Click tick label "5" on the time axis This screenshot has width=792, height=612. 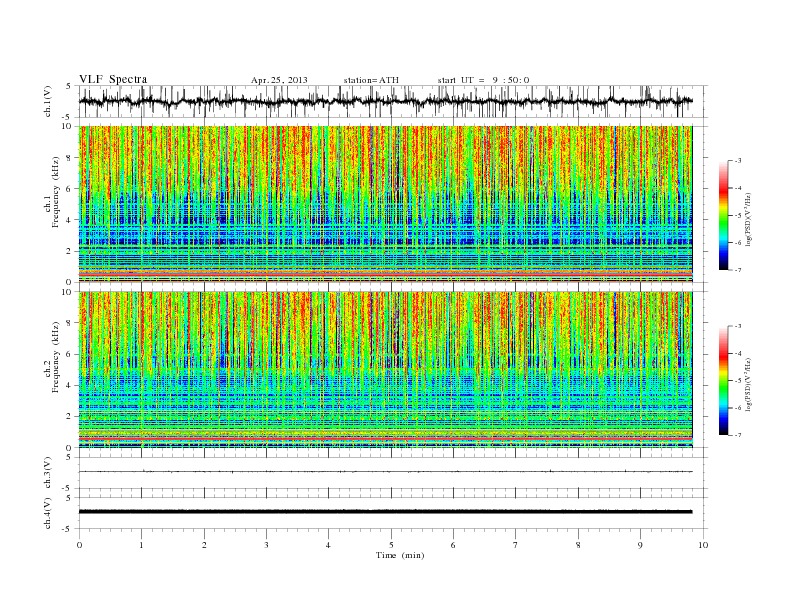click(x=391, y=545)
